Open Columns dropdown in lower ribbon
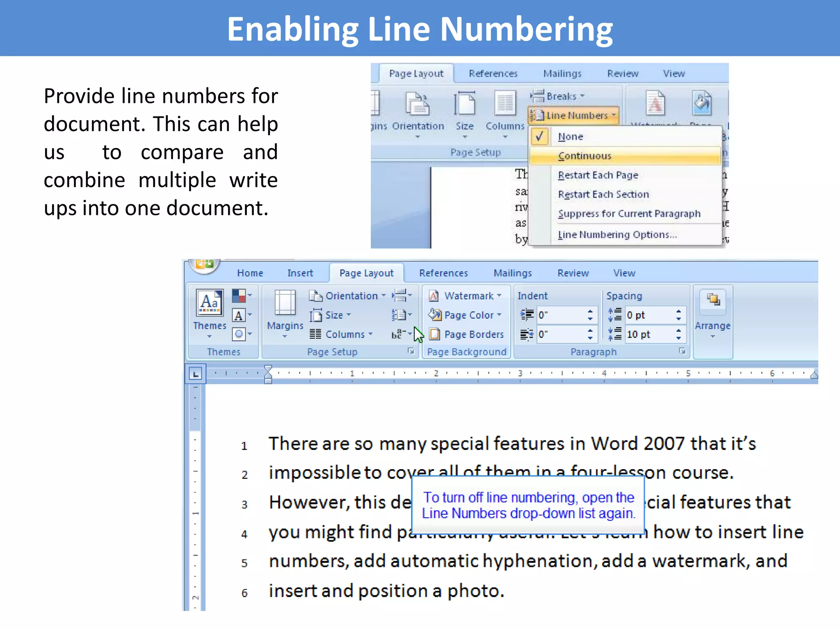The image size is (840, 630). 341,334
